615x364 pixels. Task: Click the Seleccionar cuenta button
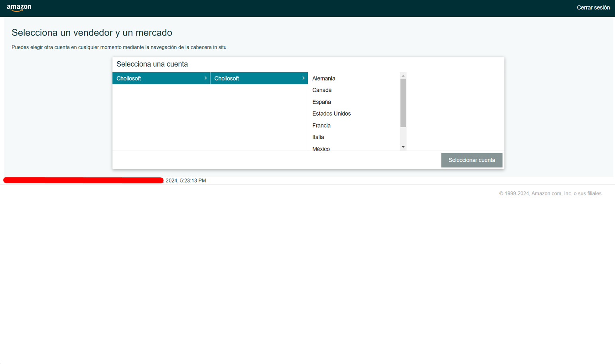coord(472,160)
